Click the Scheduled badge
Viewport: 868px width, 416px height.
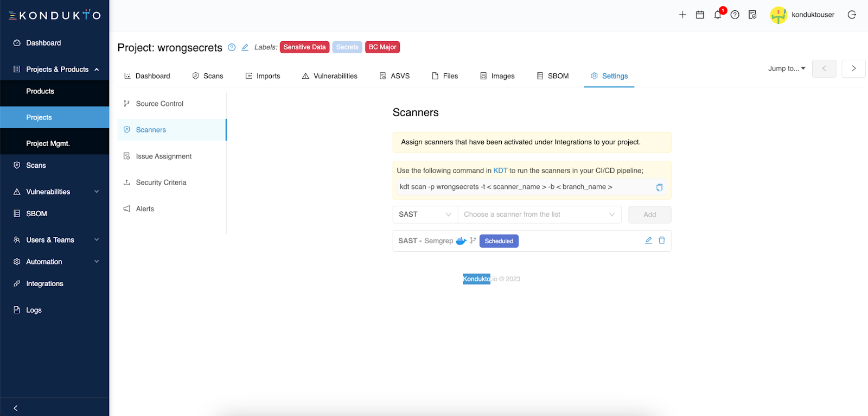pos(499,241)
